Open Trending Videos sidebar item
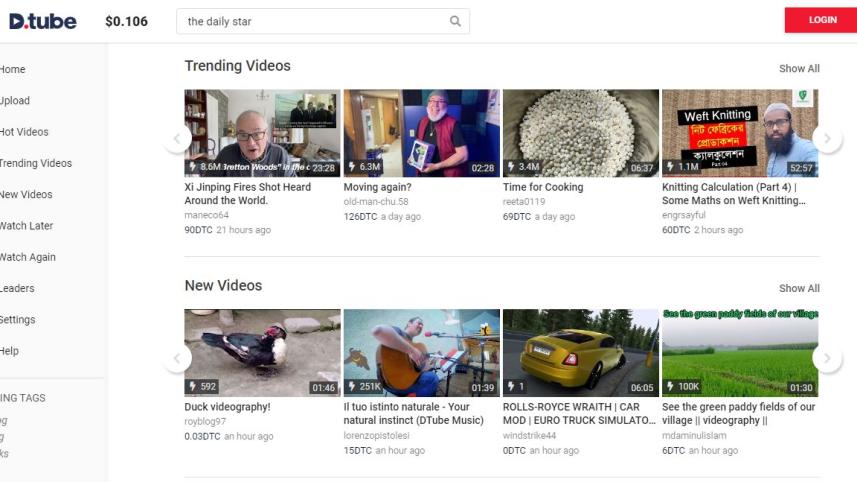 click(35, 163)
